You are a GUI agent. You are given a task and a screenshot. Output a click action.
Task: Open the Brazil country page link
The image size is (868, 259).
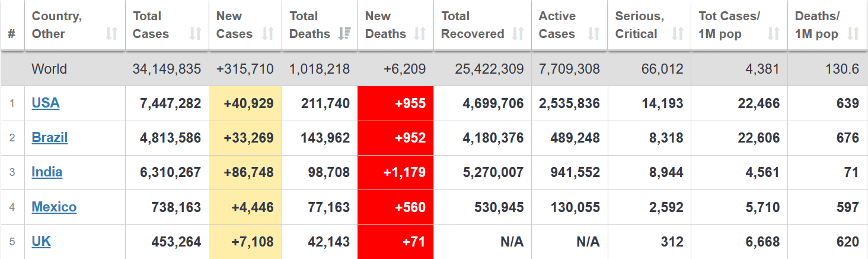click(50, 138)
